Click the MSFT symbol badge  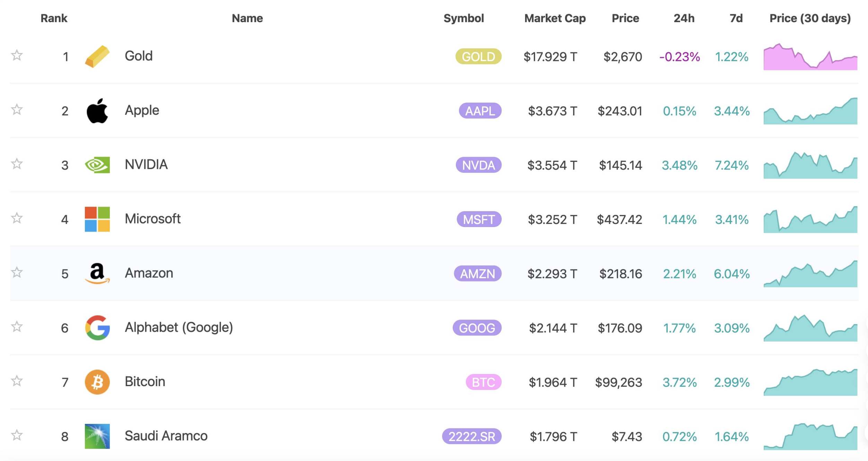point(479,219)
